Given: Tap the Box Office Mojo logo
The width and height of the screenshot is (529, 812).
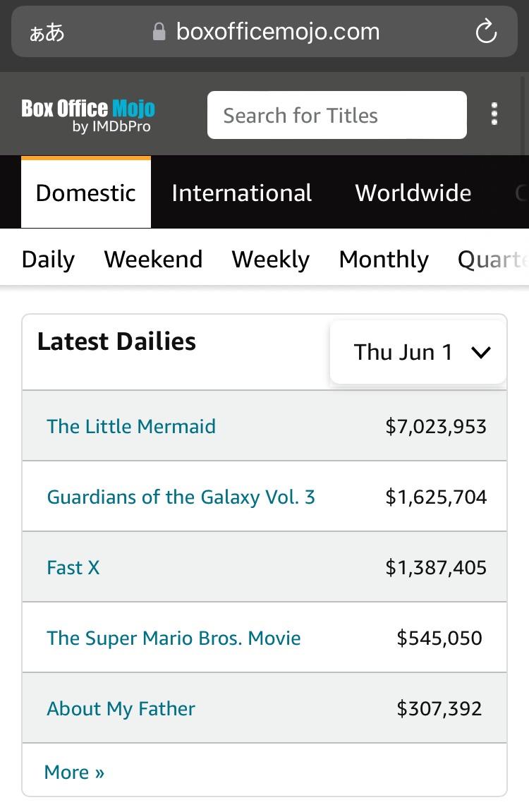Looking at the screenshot, I should [x=88, y=116].
